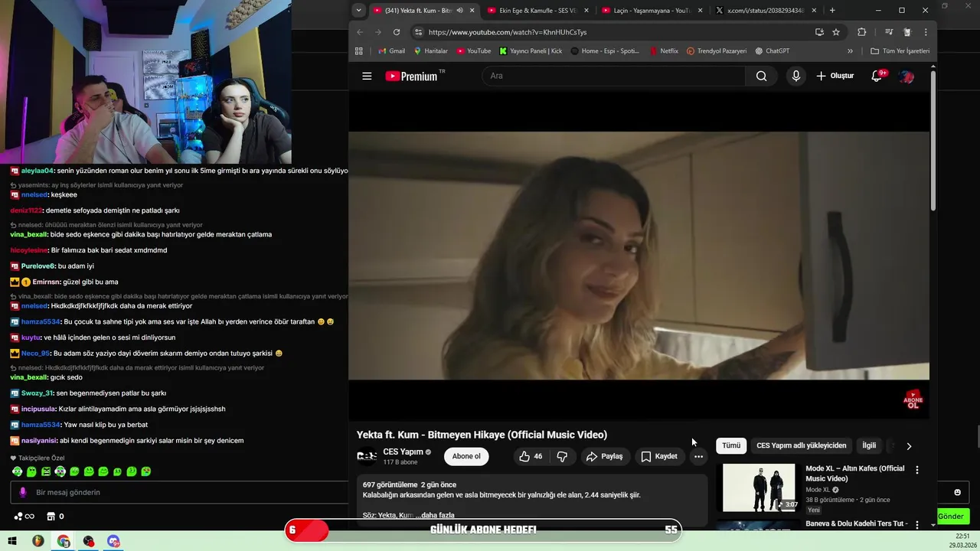
Task: Dislike the video with thumbs-down icon
Action: 562,456
